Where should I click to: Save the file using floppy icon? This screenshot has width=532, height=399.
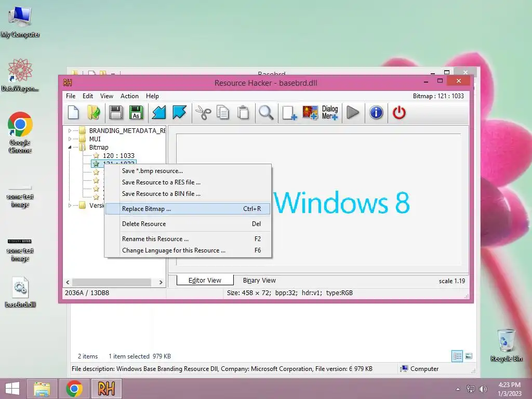point(116,113)
